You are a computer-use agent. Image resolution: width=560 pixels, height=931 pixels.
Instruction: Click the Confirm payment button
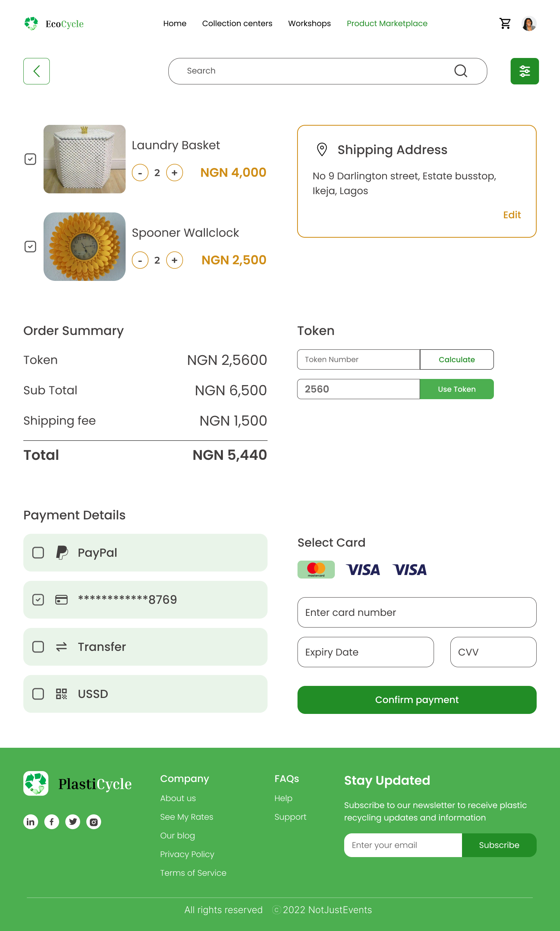click(x=417, y=700)
